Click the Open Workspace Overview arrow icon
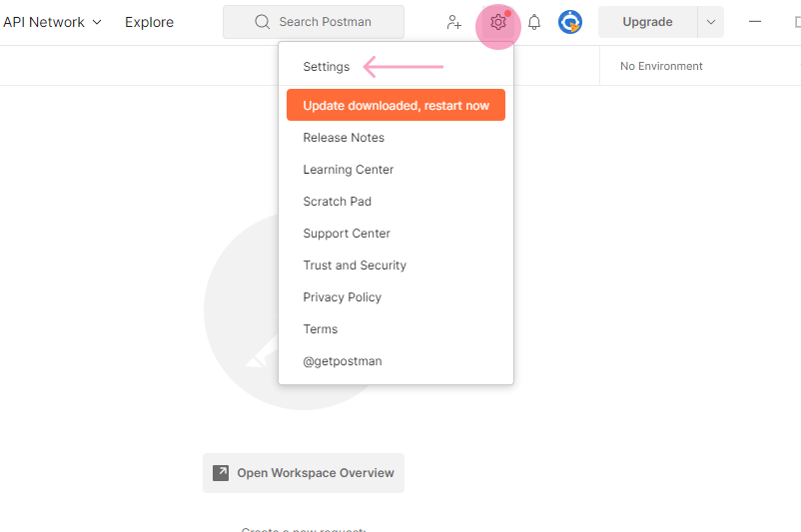Screen dimensions: 801x532 (221, 473)
